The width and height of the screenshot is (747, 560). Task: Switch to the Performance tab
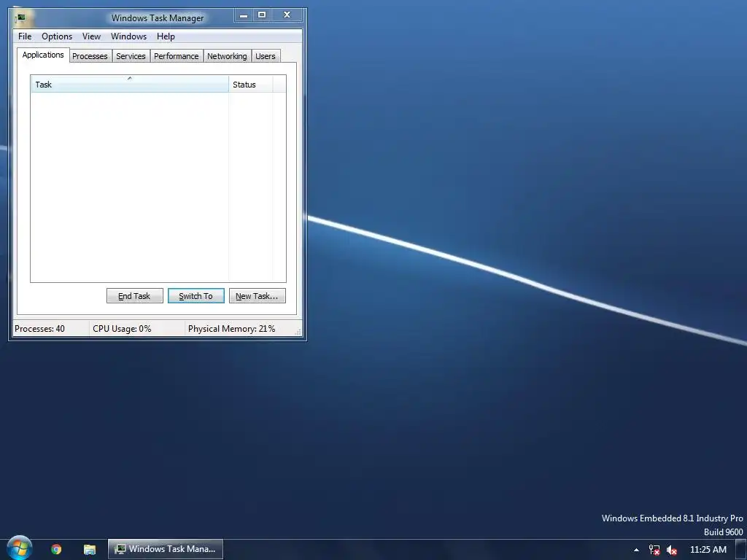tap(177, 56)
